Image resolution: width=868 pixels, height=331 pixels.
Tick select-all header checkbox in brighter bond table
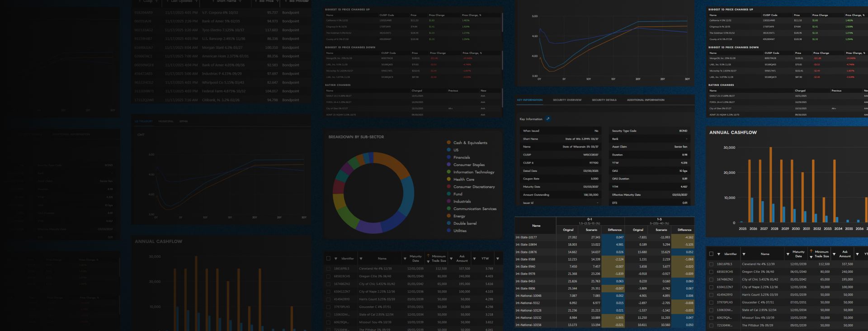point(711,254)
